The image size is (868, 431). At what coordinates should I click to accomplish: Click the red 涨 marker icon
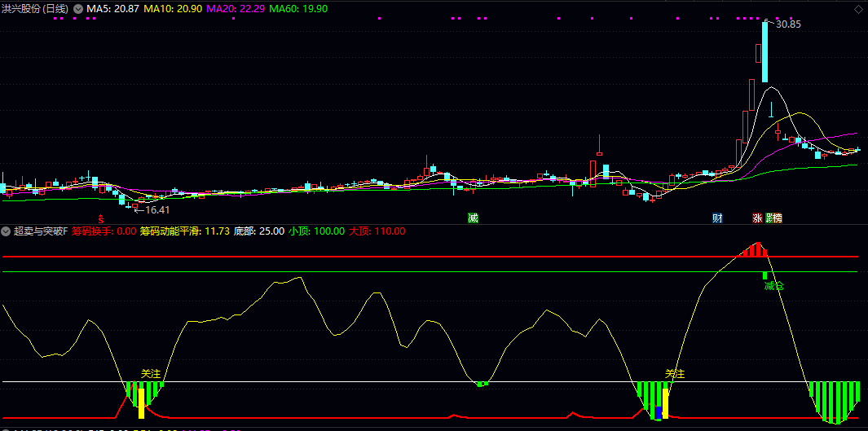(757, 218)
